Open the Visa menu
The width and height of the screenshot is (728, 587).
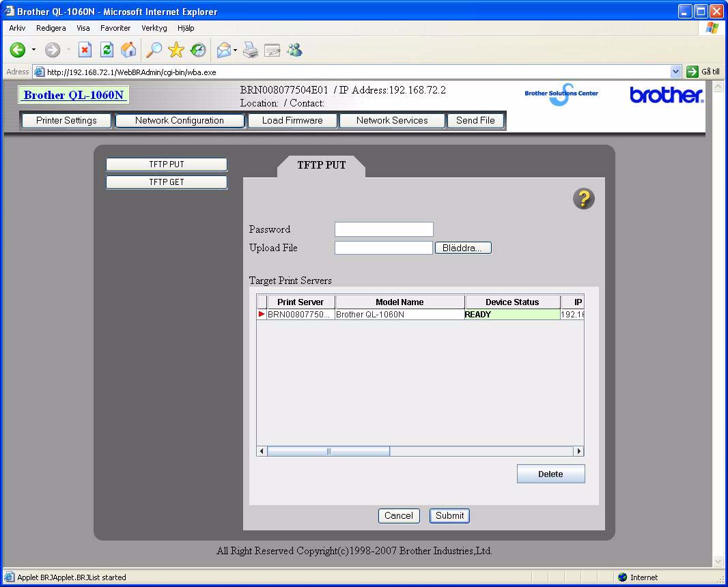tap(83, 28)
